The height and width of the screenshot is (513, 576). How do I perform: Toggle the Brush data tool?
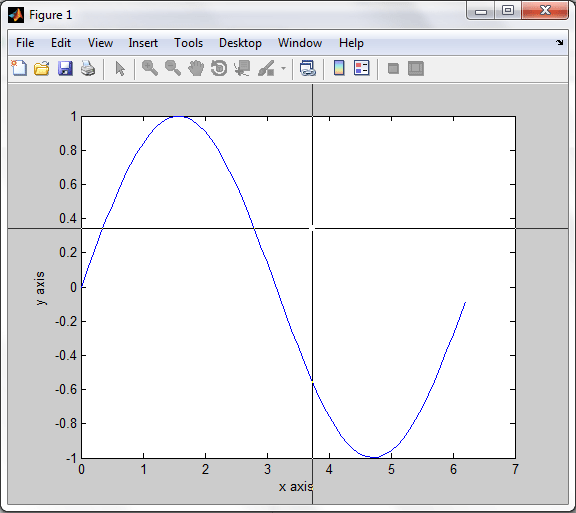pyautogui.click(x=266, y=68)
